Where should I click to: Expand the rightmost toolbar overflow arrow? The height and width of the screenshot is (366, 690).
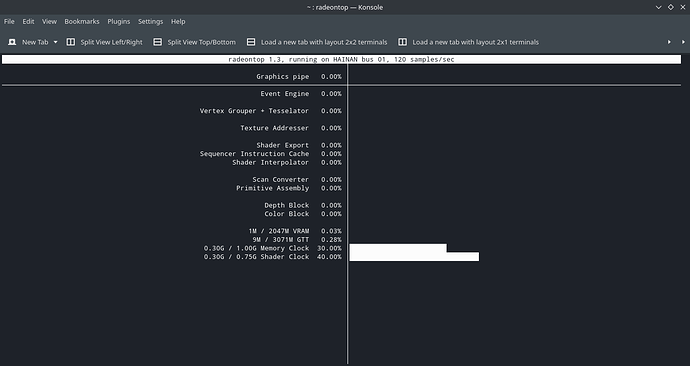(683, 42)
